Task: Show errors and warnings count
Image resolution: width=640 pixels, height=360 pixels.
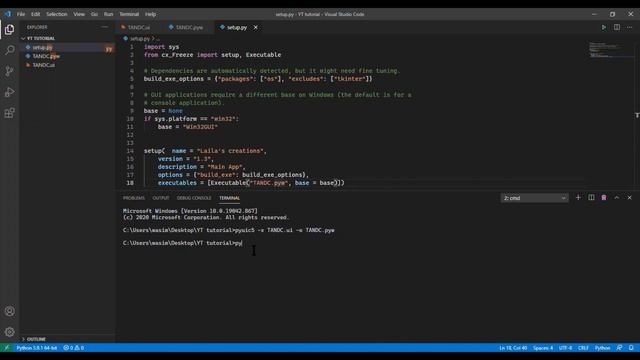Action: 74,348
